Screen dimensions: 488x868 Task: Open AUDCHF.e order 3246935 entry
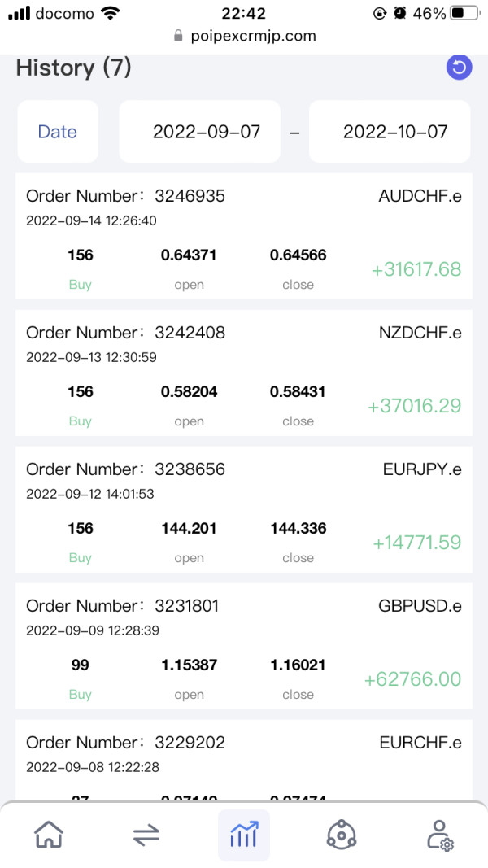point(244,236)
